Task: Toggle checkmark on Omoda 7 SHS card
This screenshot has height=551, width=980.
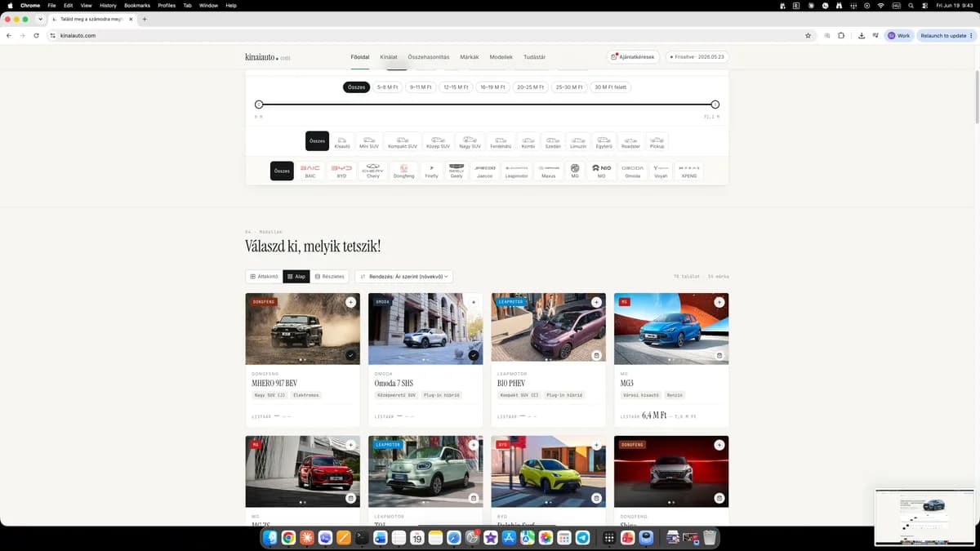Action: click(474, 355)
